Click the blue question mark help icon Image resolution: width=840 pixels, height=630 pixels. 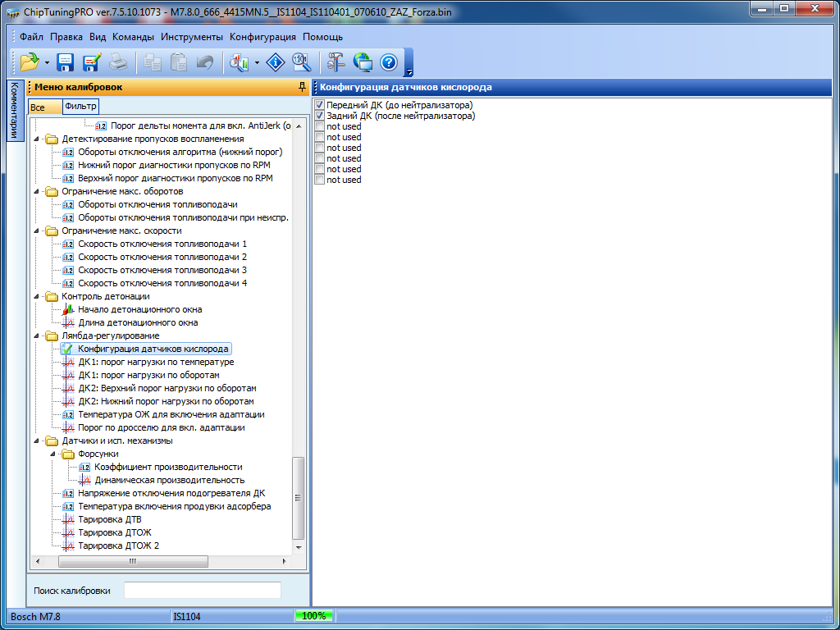[389, 62]
